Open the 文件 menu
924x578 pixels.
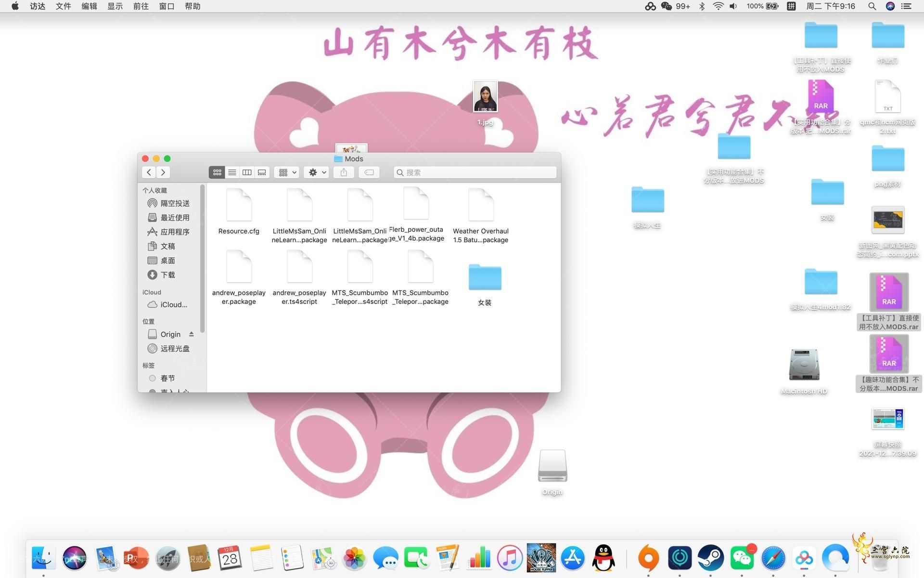(63, 6)
